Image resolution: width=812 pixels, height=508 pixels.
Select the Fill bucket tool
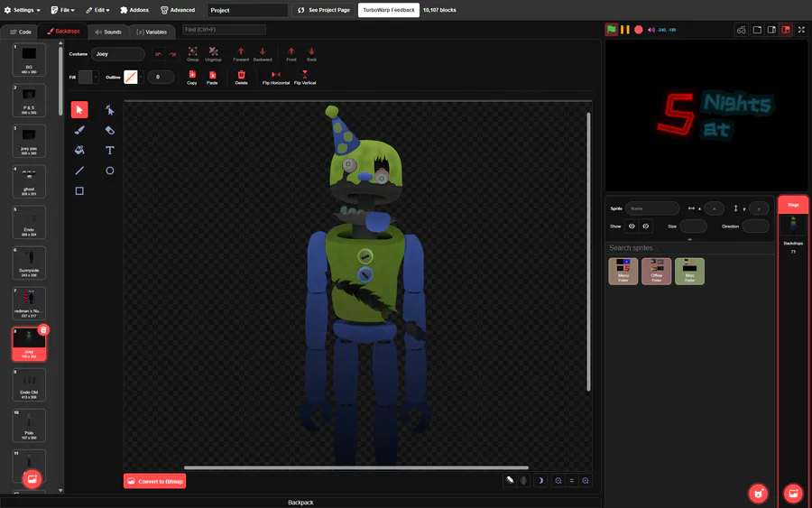click(79, 150)
